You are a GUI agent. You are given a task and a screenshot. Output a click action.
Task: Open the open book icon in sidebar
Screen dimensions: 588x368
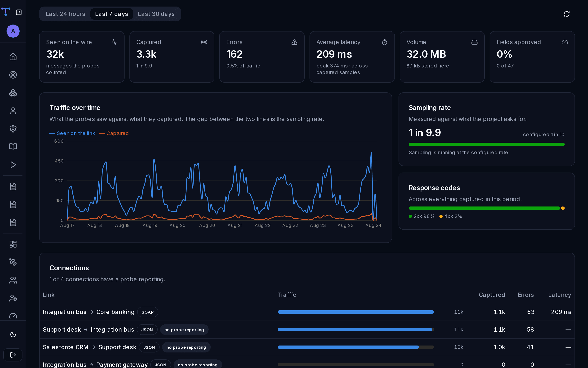13,147
